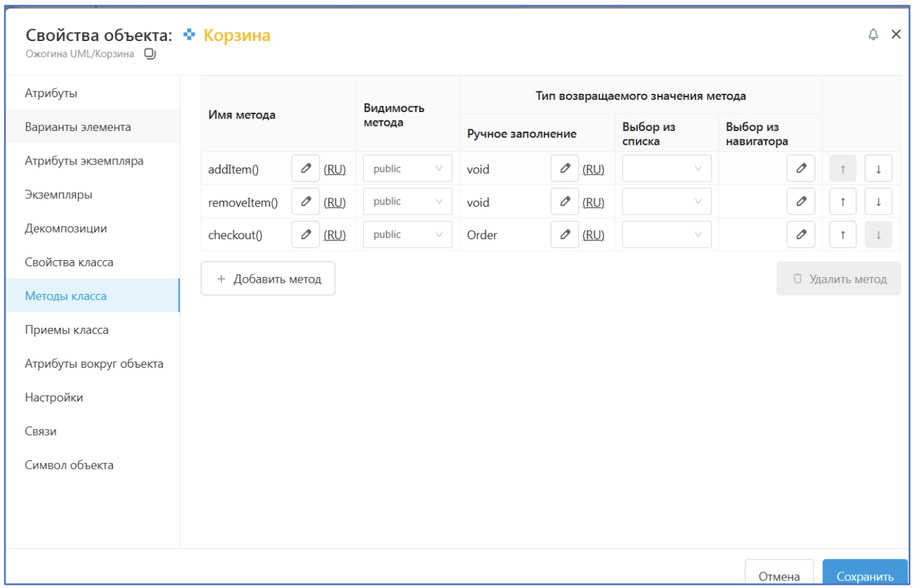Move the addItem() method down
Screen dimensions: 921x588
[x=878, y=169]
